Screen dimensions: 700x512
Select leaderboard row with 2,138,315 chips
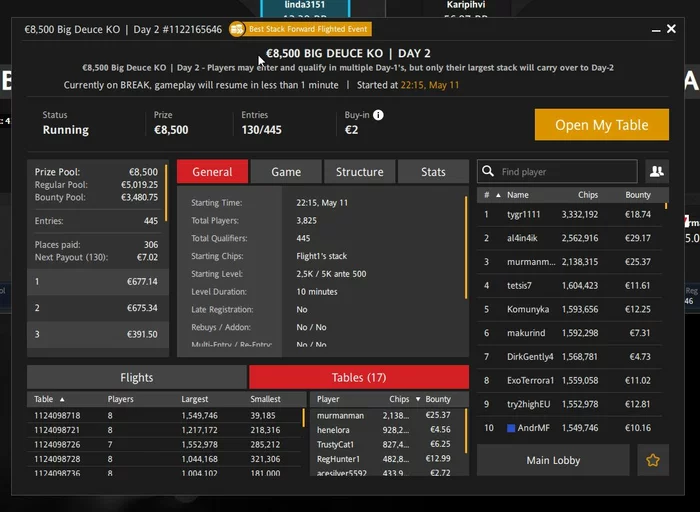[570, 262]
